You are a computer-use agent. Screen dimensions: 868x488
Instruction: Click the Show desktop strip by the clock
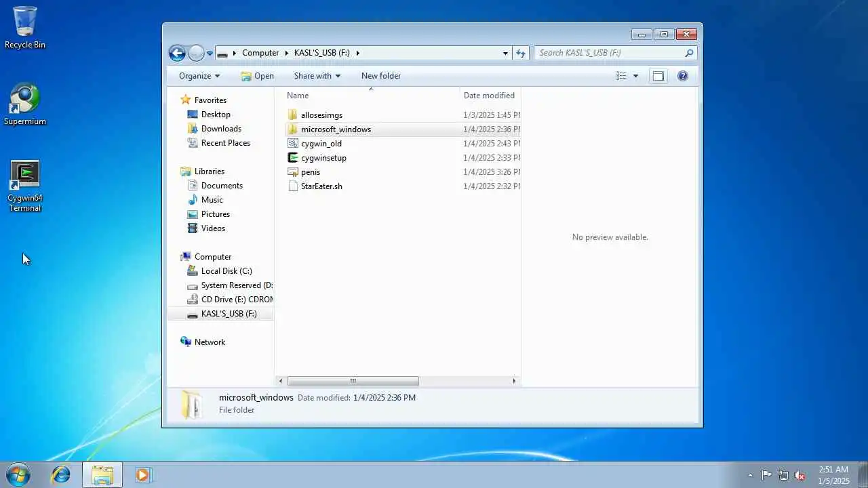point(863,474)
